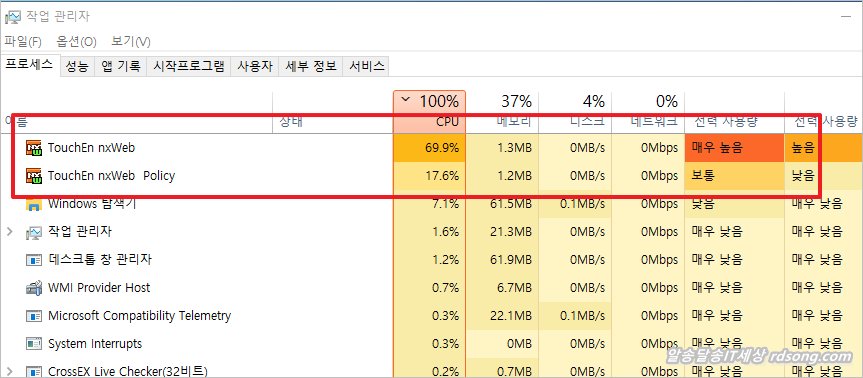Click the Microsoft Compatibility Telemetry icon

coord(34,316)
